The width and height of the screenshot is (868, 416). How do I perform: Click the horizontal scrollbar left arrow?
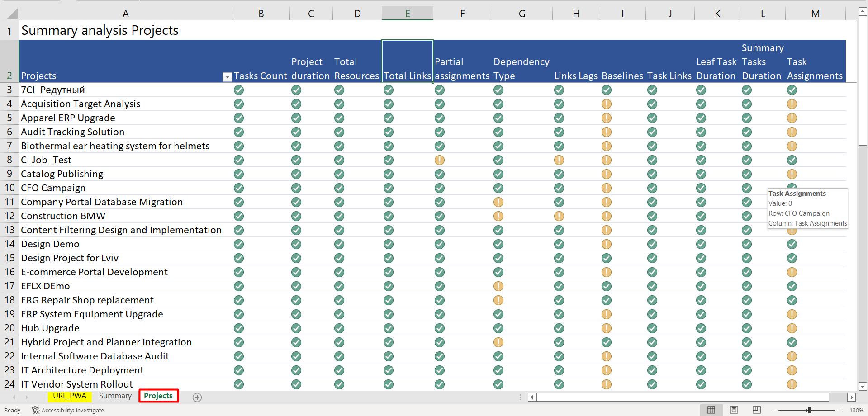pyautogui.click(x=532, y=397)
